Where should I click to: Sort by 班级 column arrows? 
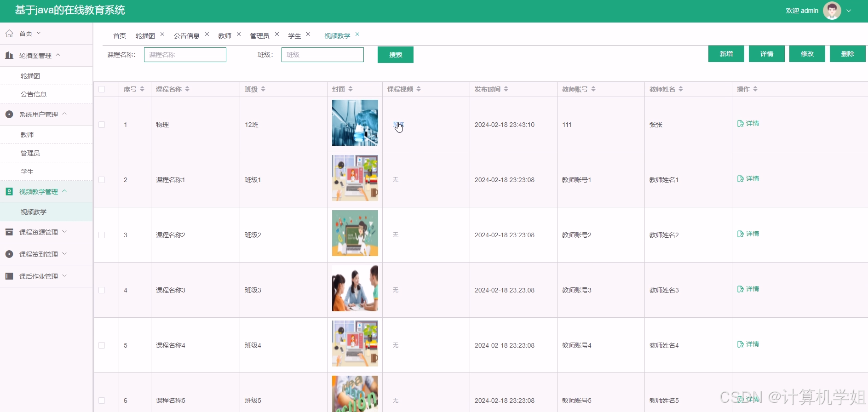pos(263,89)
